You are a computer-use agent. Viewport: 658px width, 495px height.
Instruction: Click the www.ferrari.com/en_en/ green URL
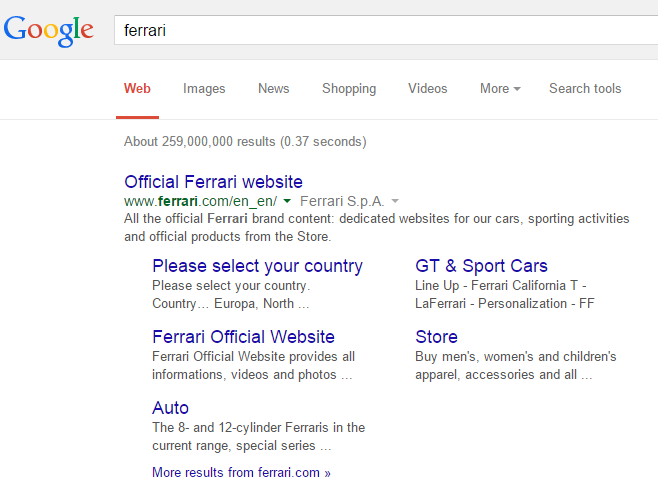pos(200,201)
